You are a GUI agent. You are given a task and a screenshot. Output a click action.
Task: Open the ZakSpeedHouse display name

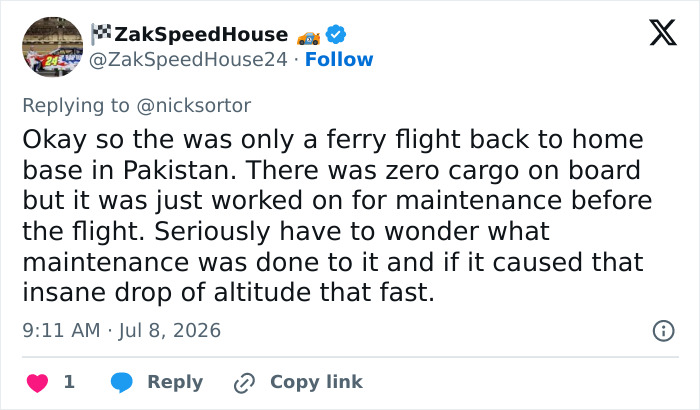[x=201, y=34]
